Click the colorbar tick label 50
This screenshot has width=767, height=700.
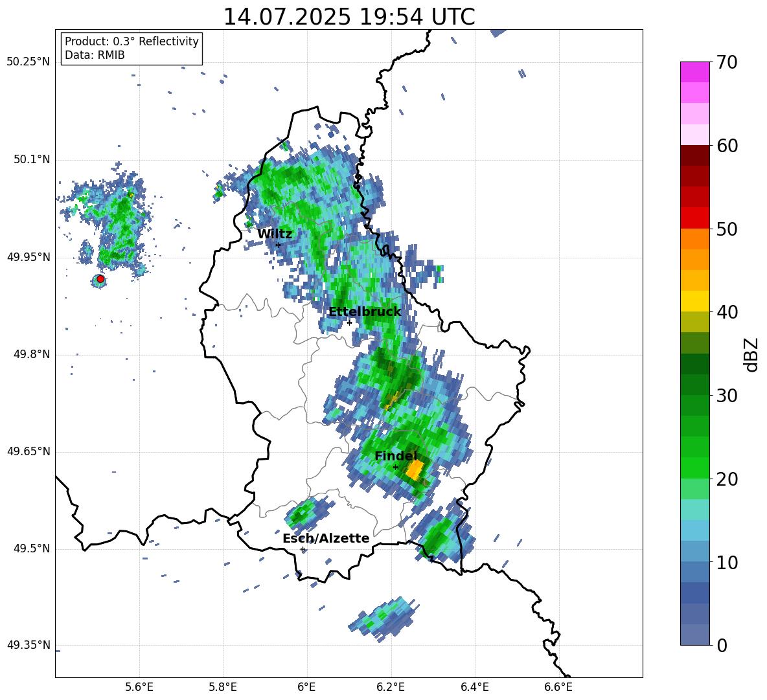click(727, 229)
